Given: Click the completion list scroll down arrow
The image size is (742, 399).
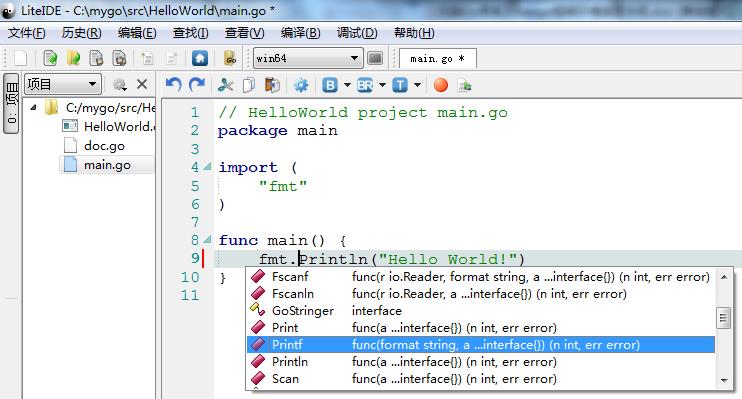Looking at the screenshot, I should (724, 380).
